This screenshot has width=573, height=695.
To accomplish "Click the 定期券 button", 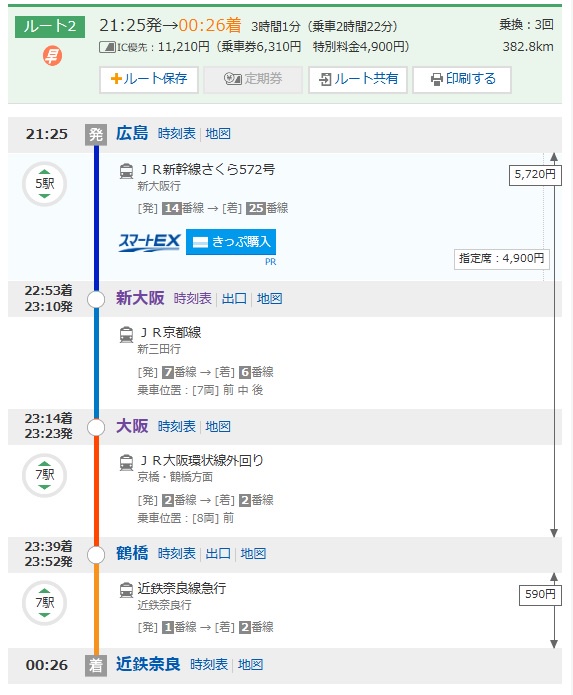I will (x=253, y=79).
